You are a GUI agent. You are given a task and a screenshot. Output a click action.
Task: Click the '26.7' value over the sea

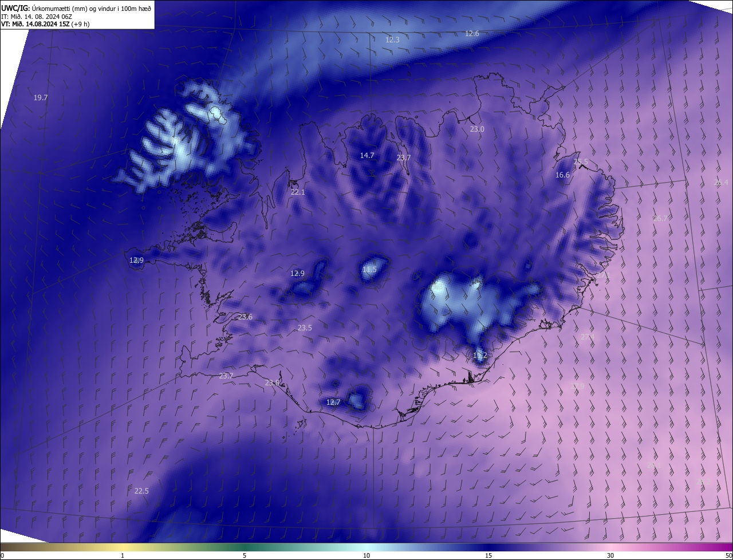coord(660,219)
